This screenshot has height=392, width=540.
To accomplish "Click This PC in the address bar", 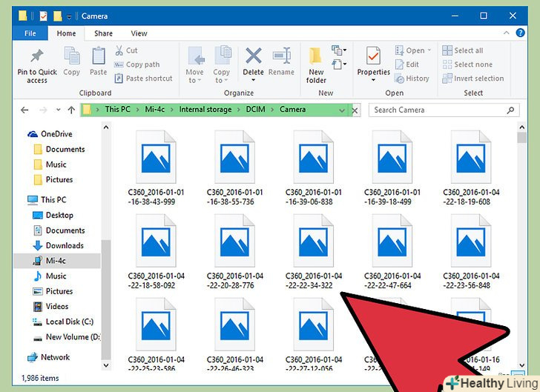I will (117, 110).
